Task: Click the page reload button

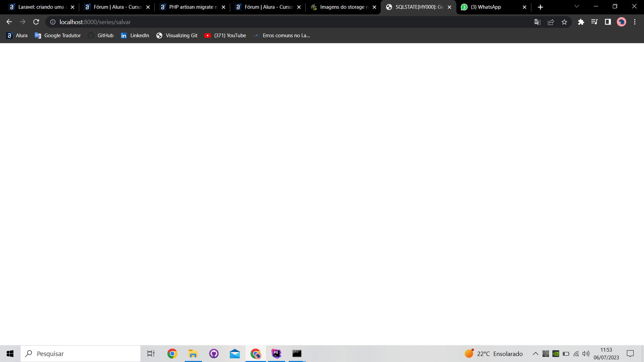Action: pyautogui.click(x=36, y=22)
